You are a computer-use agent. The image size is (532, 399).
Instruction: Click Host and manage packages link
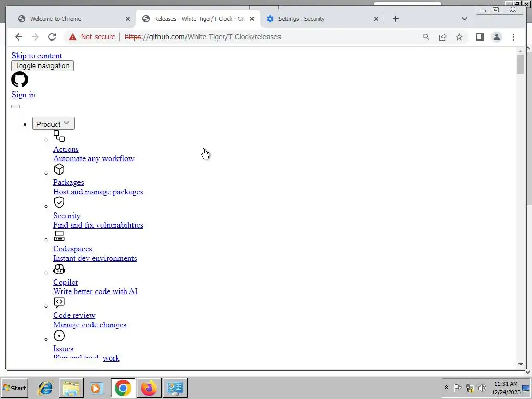click(x=98, y=192)
